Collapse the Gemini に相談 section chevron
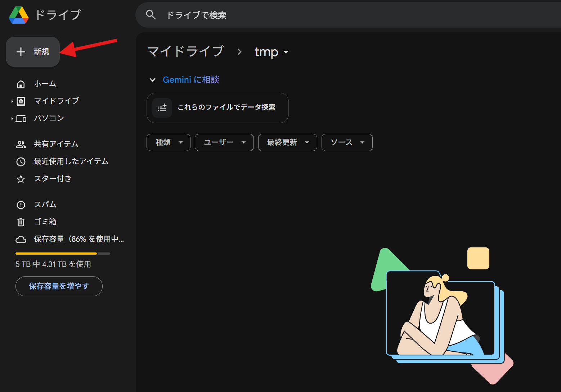The height and width of the screenshot is (392, 561). 153,80
